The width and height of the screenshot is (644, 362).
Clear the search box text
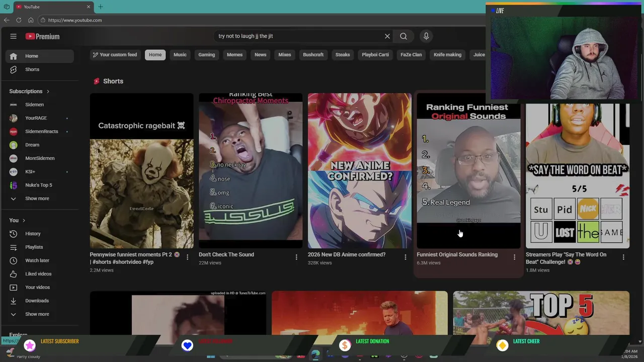tap(387, 36)
